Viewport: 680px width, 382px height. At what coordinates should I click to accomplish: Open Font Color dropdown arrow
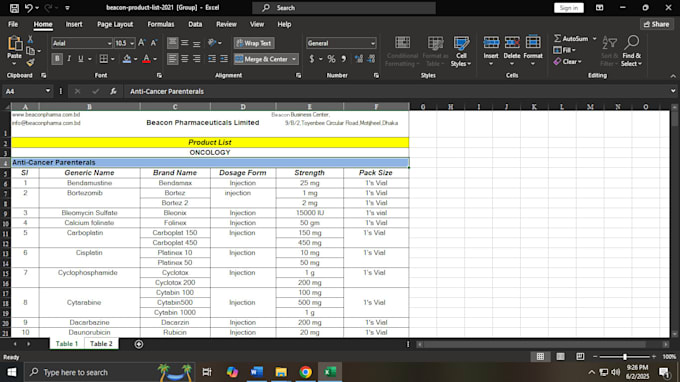[x=155, y=59]
